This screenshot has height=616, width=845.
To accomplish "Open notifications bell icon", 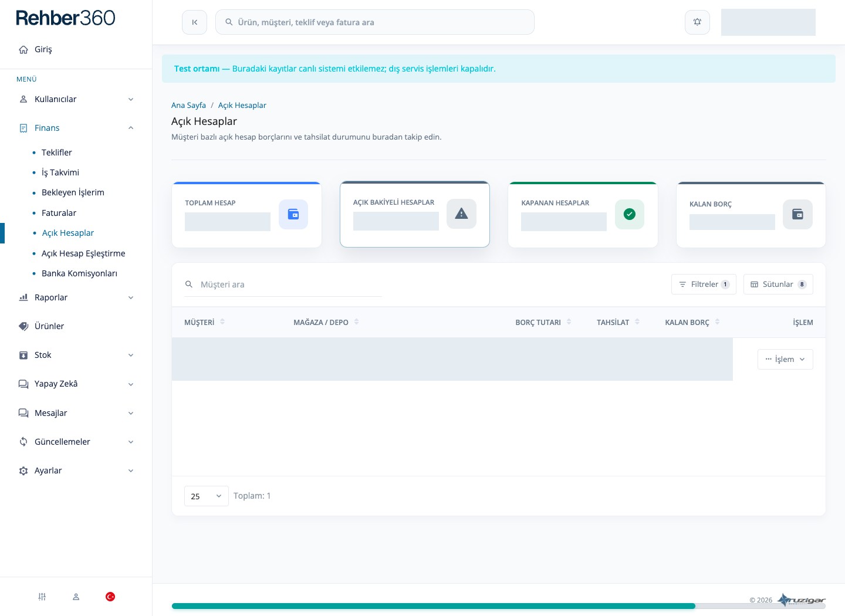I will 697,22.
